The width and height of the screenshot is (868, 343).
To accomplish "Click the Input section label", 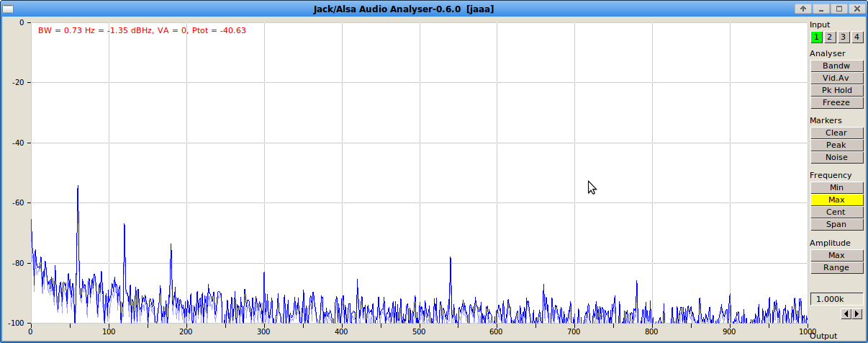I will [x=820, y=24].
